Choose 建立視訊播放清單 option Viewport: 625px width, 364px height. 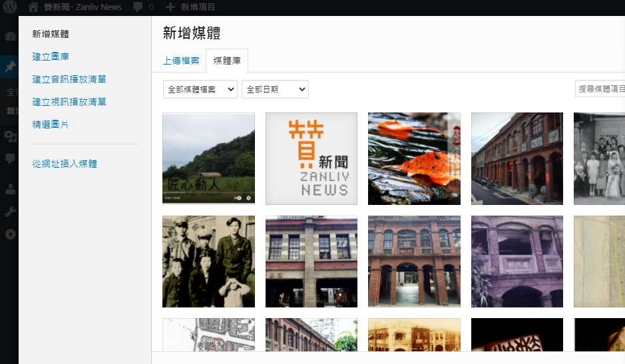pos(69,102)
